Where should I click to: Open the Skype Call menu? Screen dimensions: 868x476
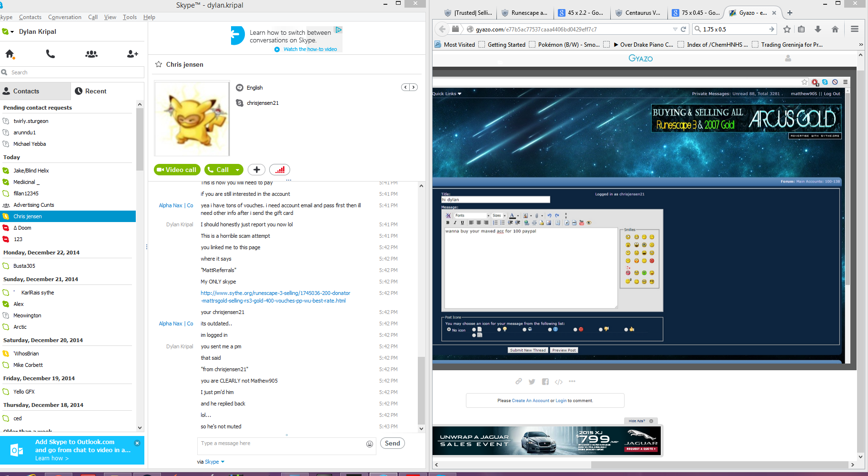[93, 17]
